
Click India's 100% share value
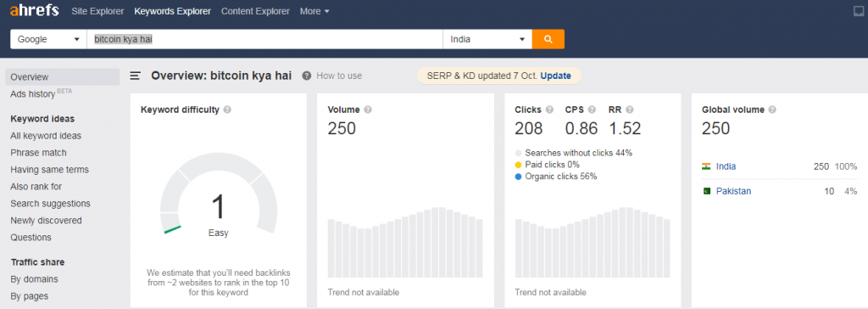[847, 166]
